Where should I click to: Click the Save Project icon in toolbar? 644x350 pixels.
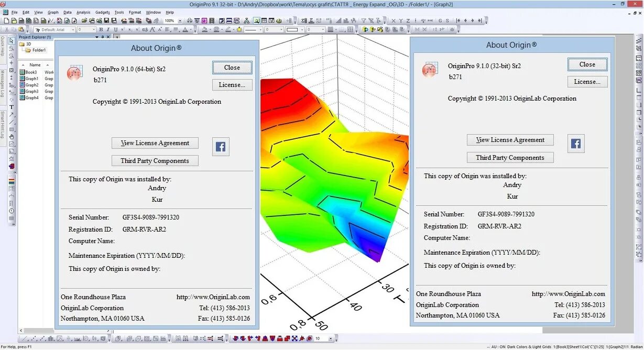coord(106,20)
